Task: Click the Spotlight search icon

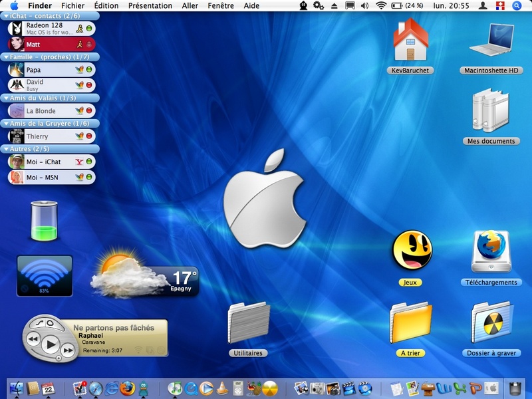Action: point(517,5)
